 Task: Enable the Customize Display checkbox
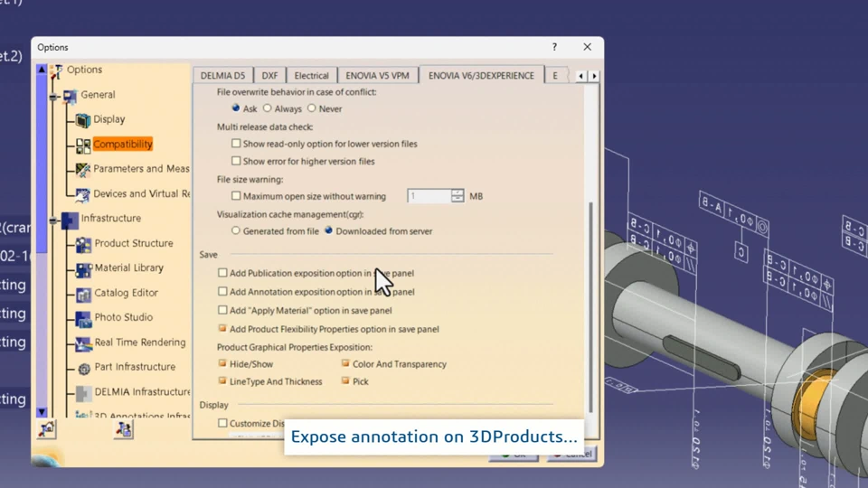point(222,423)
